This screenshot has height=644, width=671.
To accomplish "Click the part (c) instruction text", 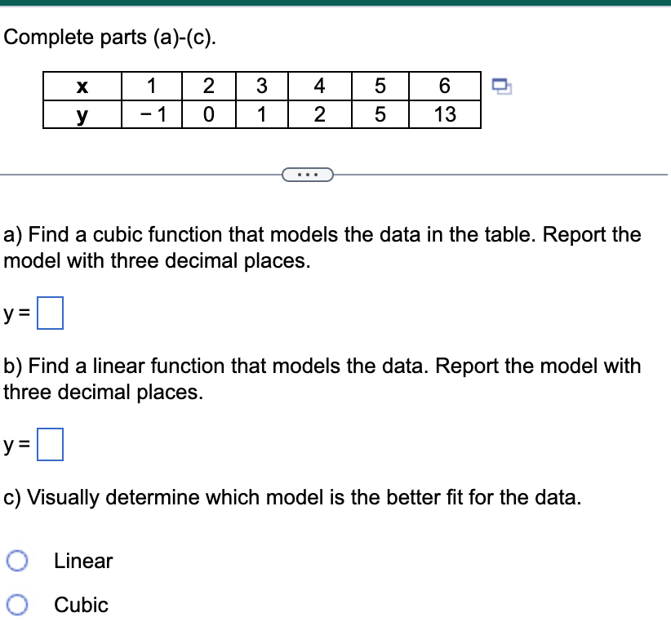I will click(291, 497).
